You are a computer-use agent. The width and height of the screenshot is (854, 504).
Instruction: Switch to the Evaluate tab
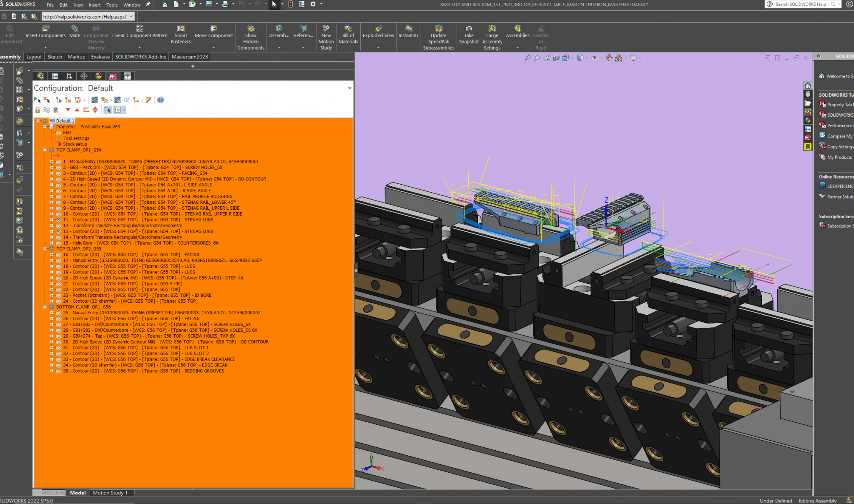tap(100, 57)
